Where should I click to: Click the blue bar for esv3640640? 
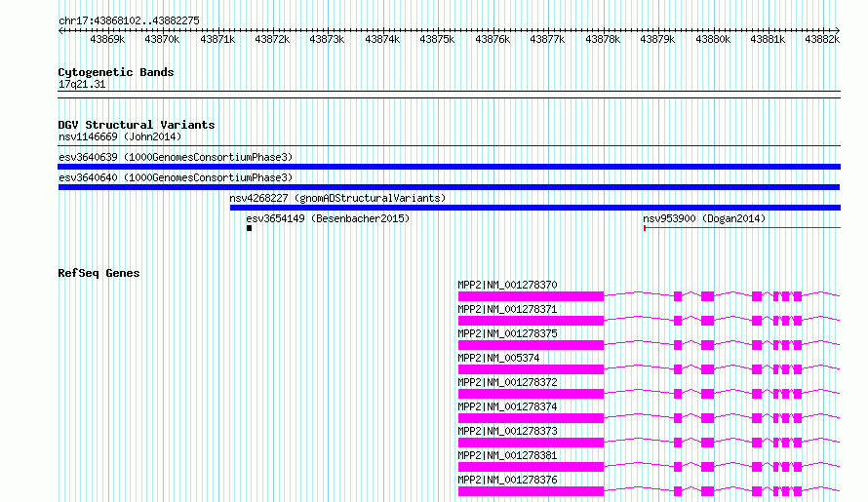coord(449,187)
